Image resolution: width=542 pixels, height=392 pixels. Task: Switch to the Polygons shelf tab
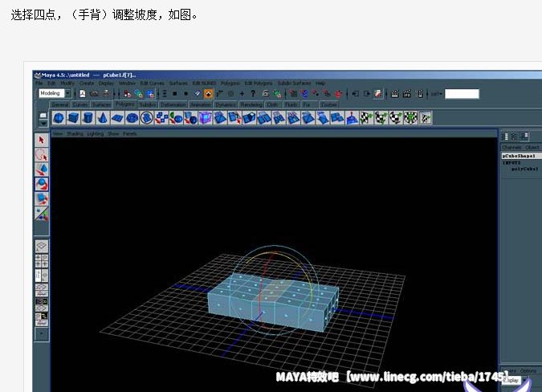[x=125, y=104]
